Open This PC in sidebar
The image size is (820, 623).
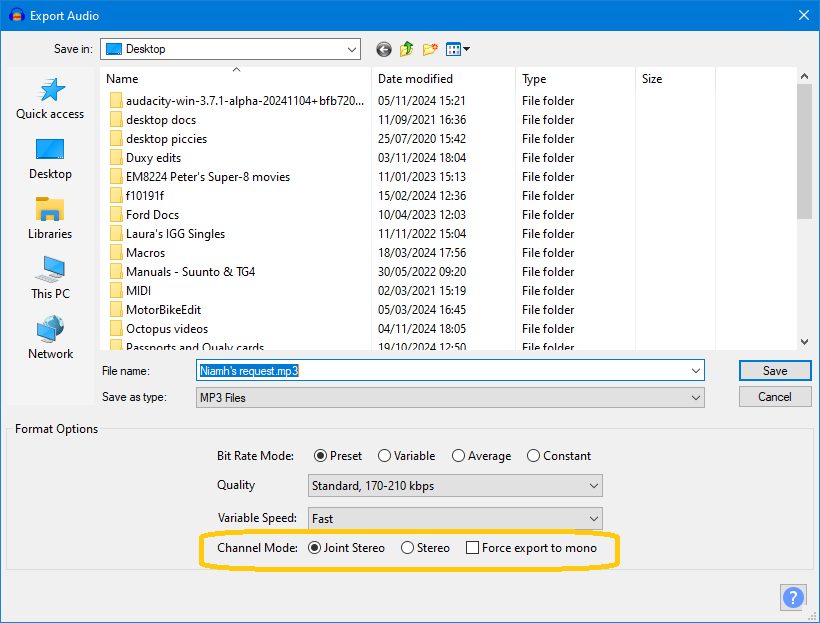coord(50,279)
